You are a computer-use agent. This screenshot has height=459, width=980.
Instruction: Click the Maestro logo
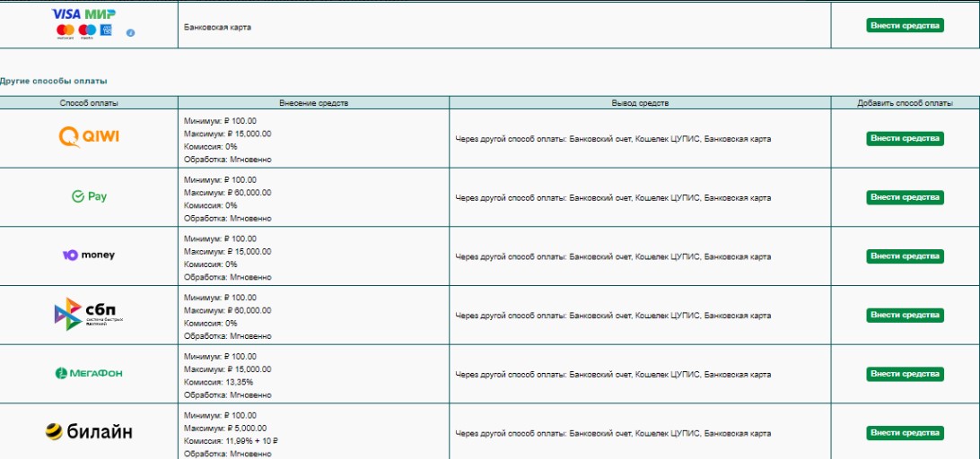pos(88,30)
